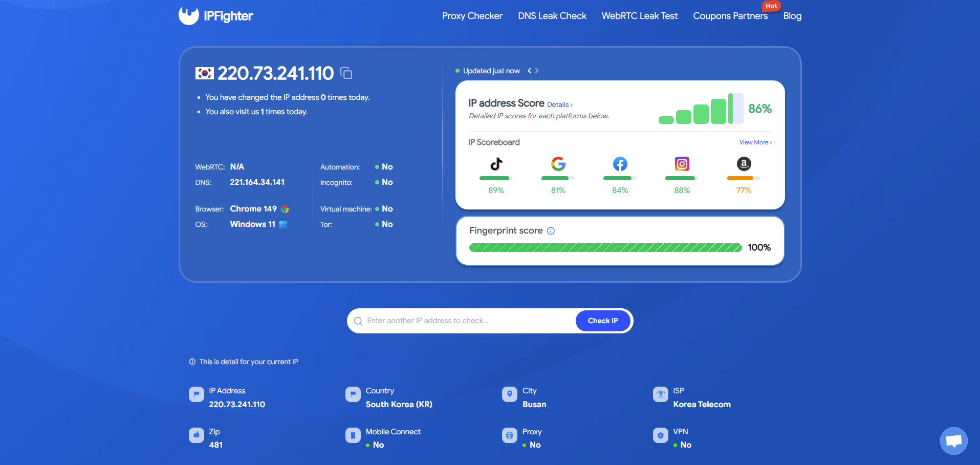Open Proxy Checker page
Viewport: 980px width, 465px height.
point(472,16)
